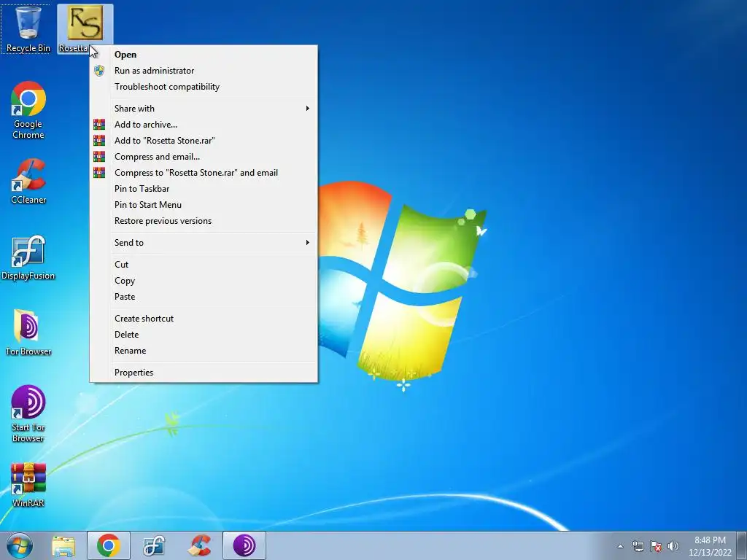Open the Action Center flag icon
The width and height of the screenshot is (747, 560).
pos(656,546)
